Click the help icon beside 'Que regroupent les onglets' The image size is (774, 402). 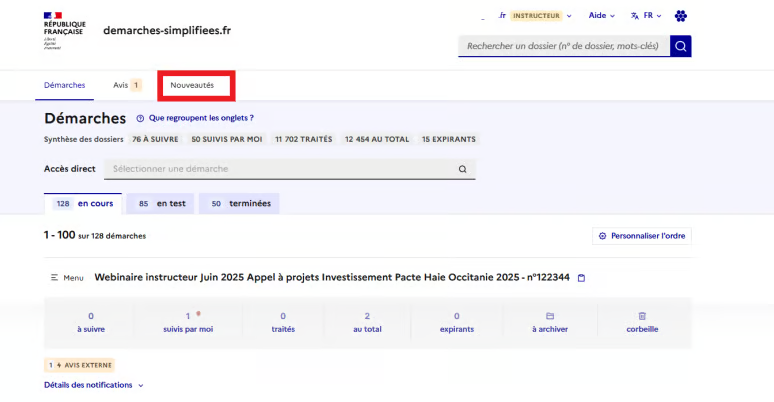coord(140,118)
